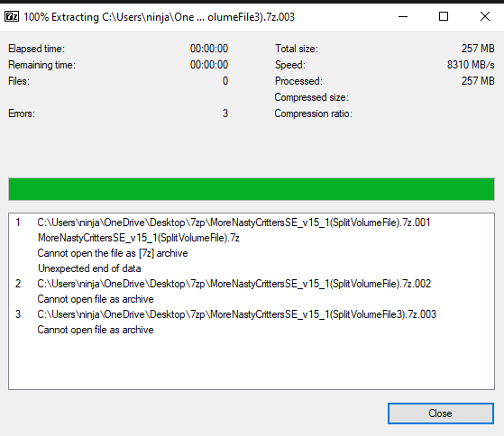Click the 7z application icon in title bar
The height and width of the screenshot is (436, 504).
pos(12,16)
